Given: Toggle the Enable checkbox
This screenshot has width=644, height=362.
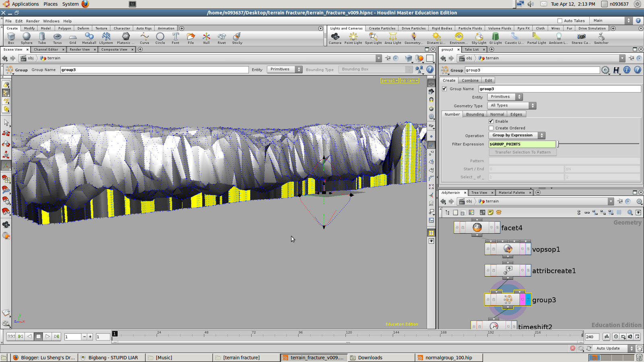Looking at the screenshot, I should coord(491,121).
